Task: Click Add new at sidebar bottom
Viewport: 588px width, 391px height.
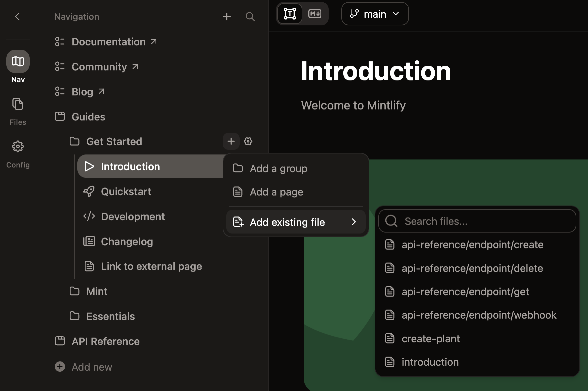Action: pos(91,366)
